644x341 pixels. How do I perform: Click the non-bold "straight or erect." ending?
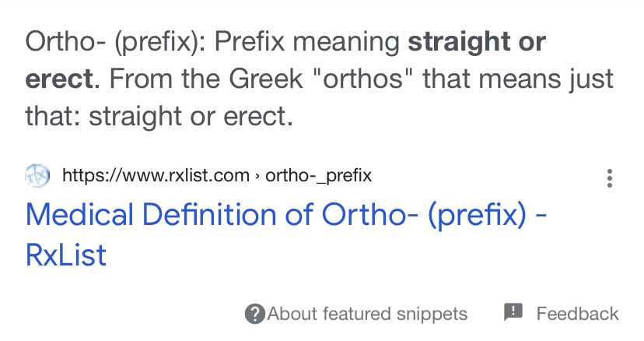pyautogui.click(x=191, y=117)
